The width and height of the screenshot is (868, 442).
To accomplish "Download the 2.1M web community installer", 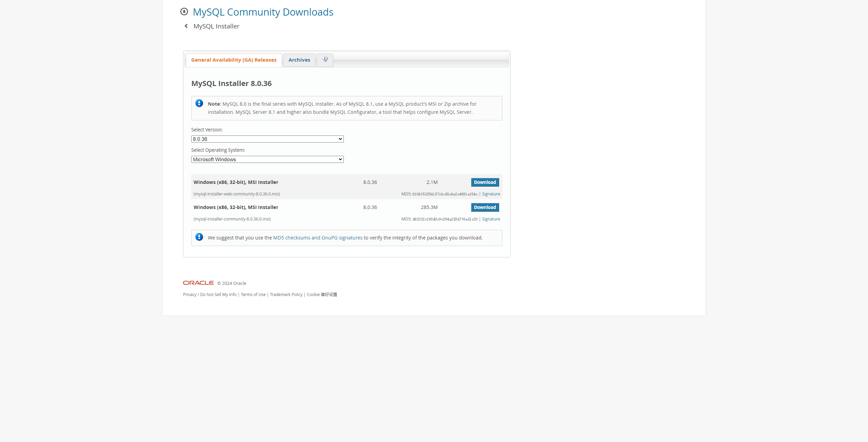I will pos(485,182).
